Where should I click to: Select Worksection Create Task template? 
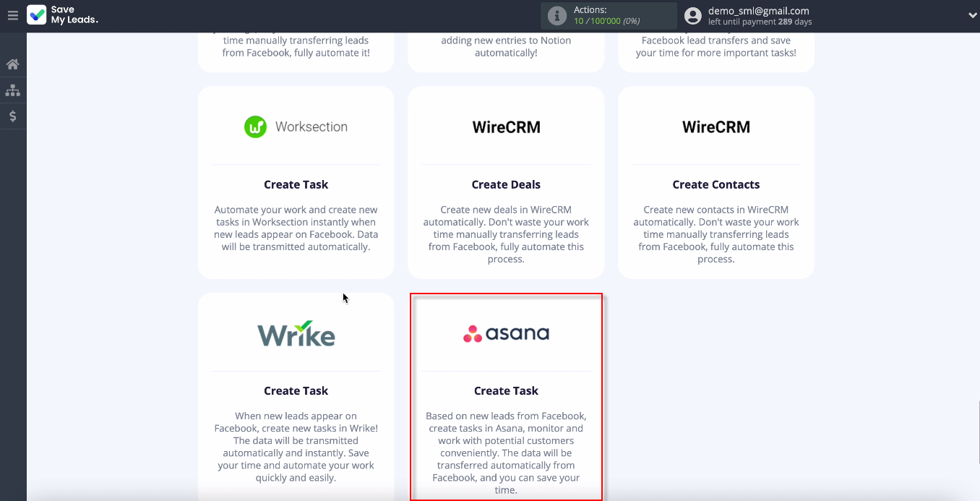(296, 184)
